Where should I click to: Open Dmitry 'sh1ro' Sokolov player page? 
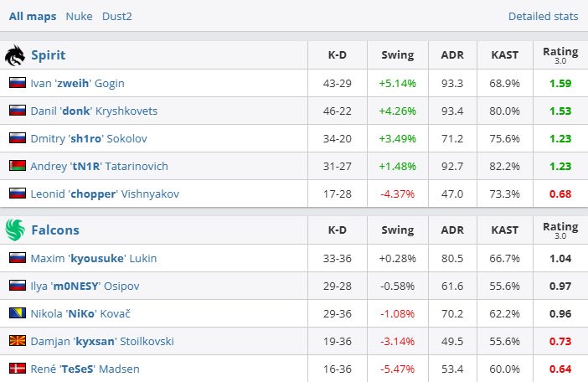(88, 139)
